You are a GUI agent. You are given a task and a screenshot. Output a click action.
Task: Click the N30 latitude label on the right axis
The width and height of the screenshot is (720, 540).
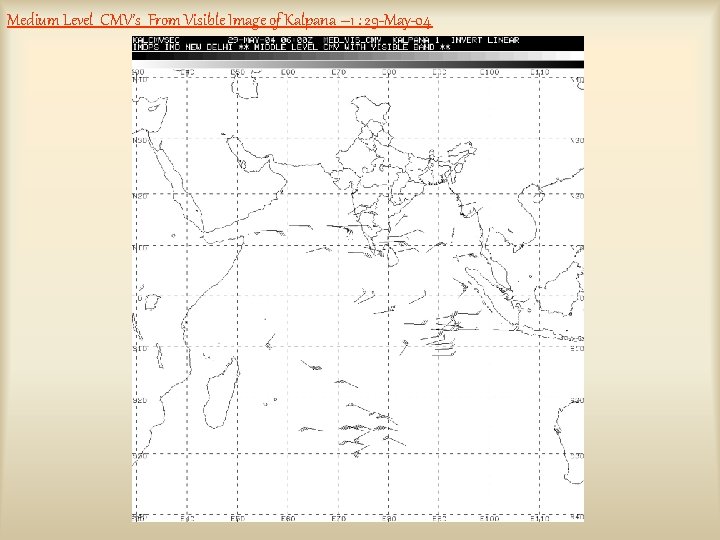(x=577, y=141)
